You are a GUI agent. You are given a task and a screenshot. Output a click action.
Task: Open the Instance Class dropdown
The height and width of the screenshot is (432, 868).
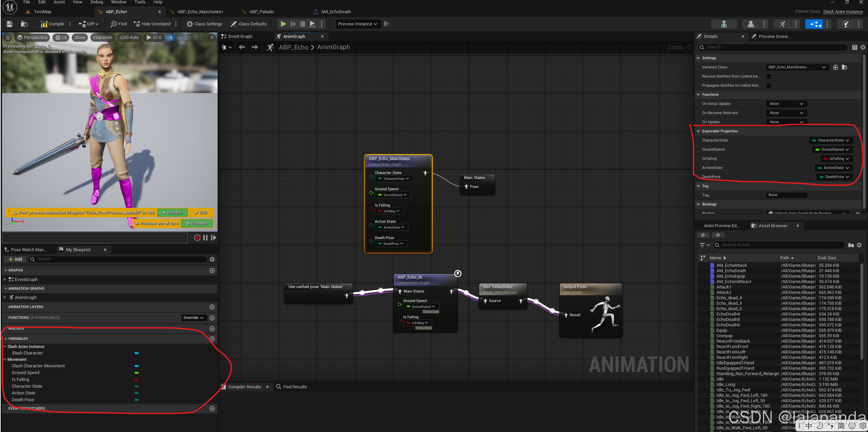pos(797,67)
